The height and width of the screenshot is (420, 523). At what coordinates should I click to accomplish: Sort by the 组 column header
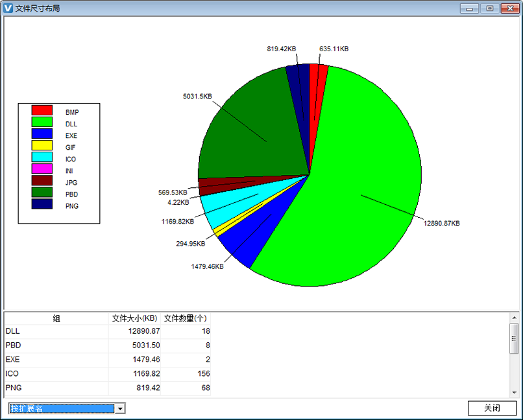click(56, 318)
